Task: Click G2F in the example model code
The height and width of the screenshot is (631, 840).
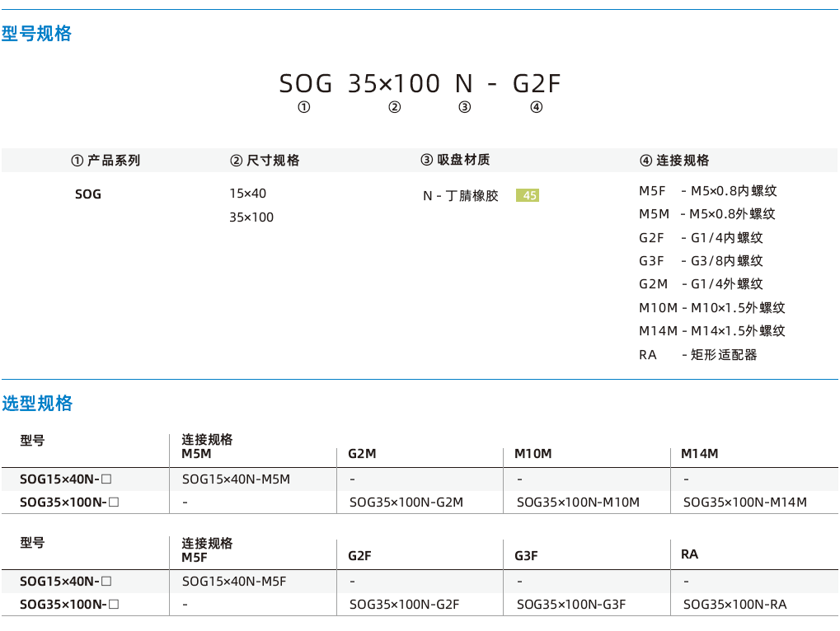Action: [x=537, y=83]
